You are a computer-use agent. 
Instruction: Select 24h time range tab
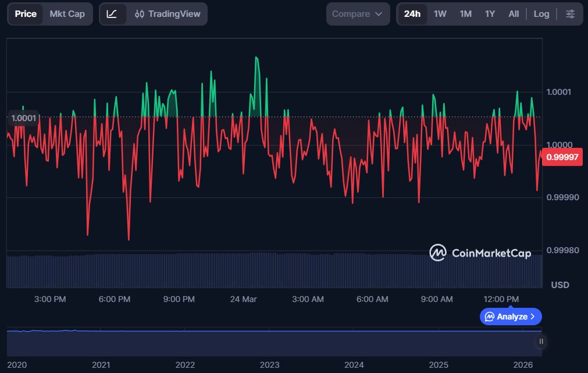[x=412, y=14]
